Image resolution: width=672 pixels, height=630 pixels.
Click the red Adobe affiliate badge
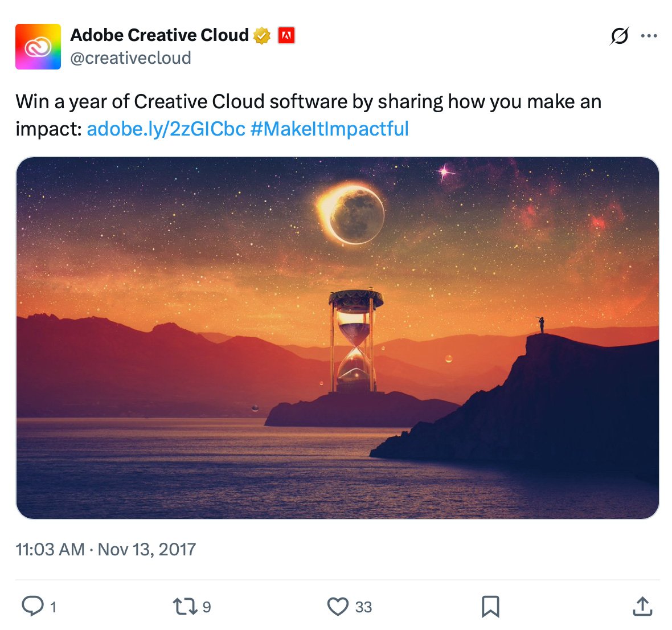288,35
